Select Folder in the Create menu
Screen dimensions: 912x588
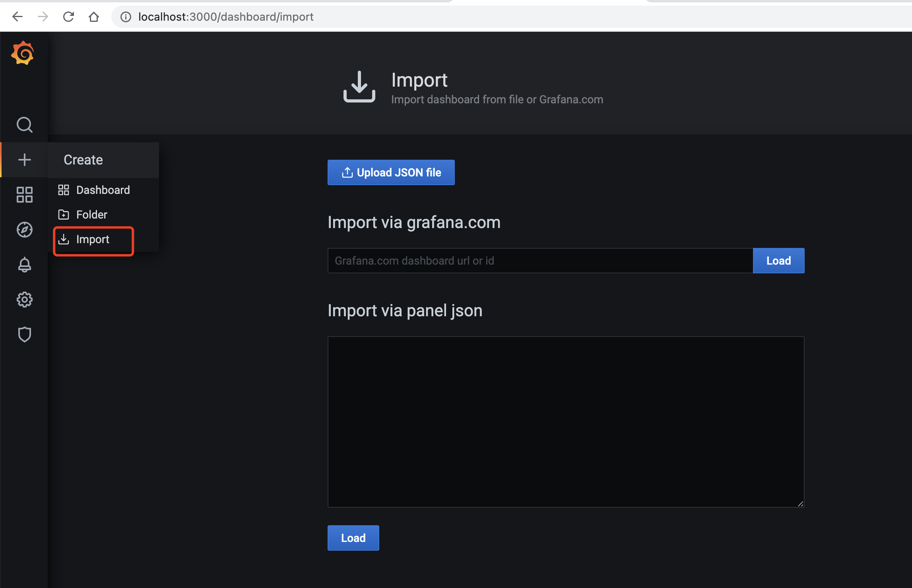91,215
